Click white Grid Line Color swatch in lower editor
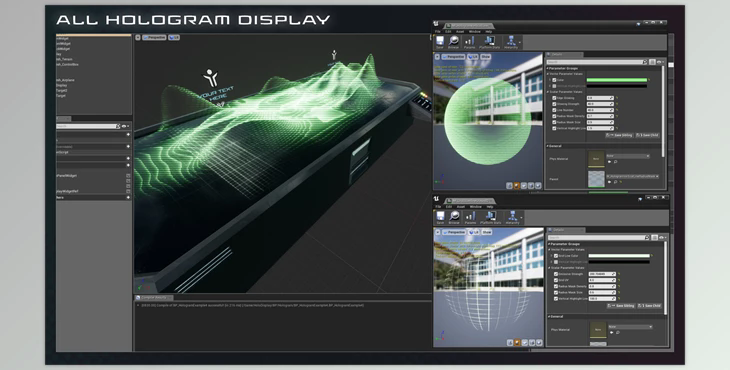Image resolution: width=730 pixels, height=370 pixels. tap(619, 256)
